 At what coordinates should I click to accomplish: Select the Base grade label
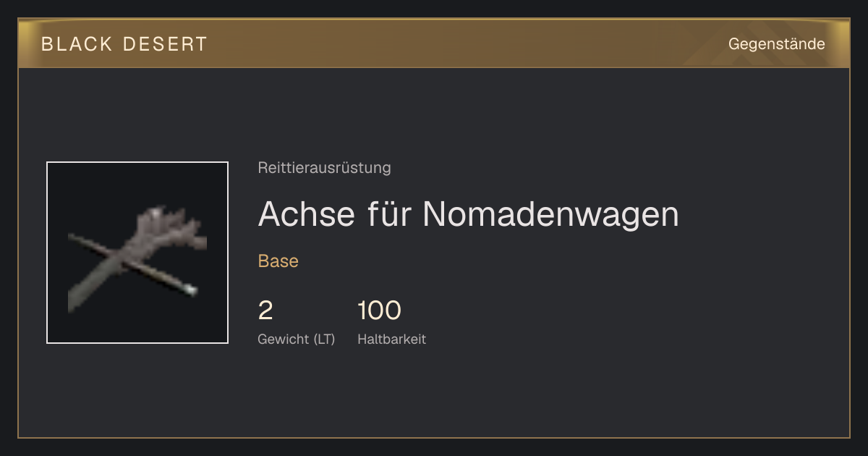[278, 261]
